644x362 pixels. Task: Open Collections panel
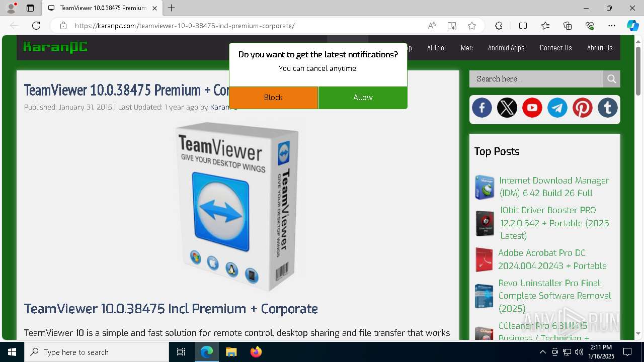pos(568,26)
